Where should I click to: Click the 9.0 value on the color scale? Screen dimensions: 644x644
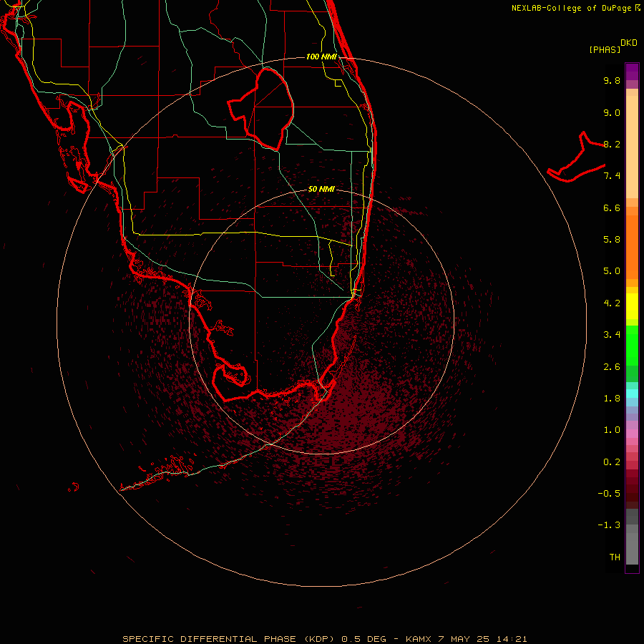(x=612, y=112)
